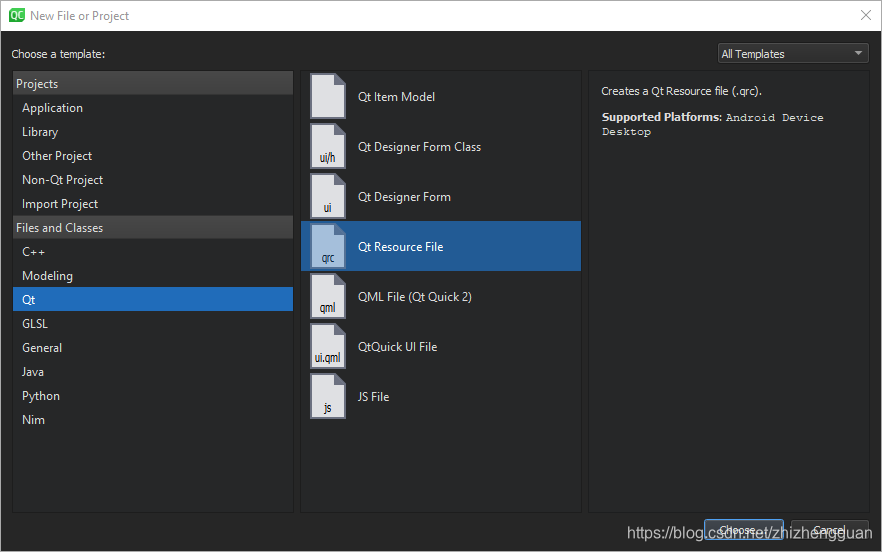
Task: Select the Import Project category
Action: [153, 204]
